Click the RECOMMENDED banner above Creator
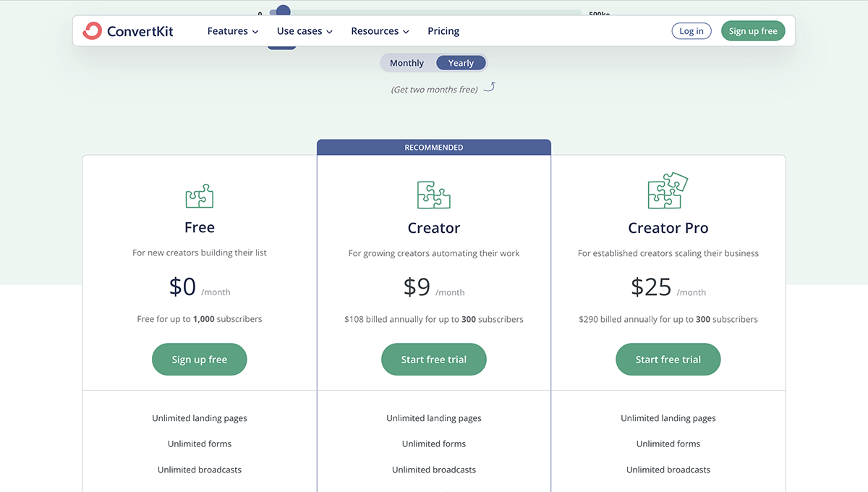 point(433,147)
